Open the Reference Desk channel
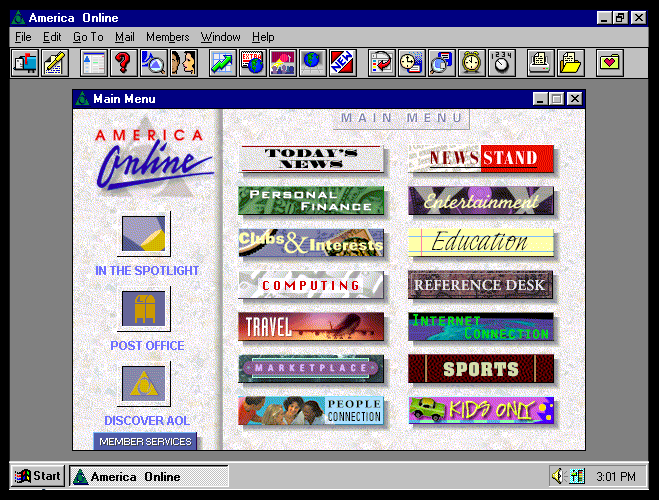The height and width of the screenshot is (500, 659). pyautogui.click(x=481, y=285)
